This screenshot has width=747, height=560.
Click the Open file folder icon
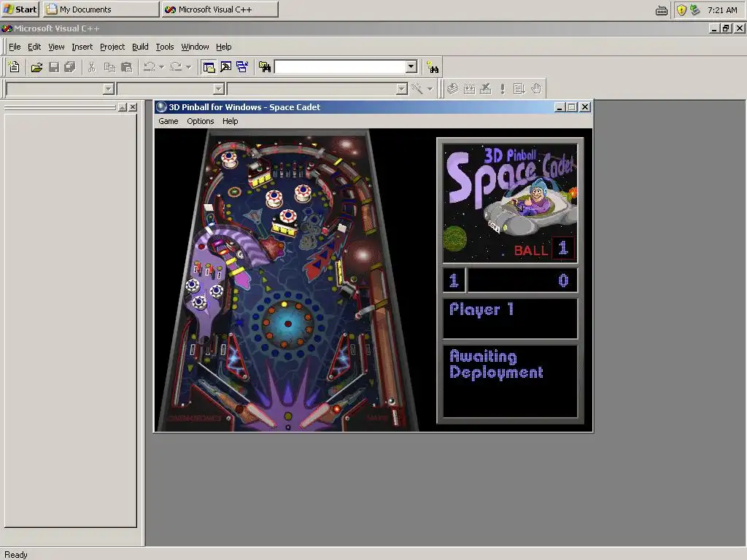coord(36,67)
